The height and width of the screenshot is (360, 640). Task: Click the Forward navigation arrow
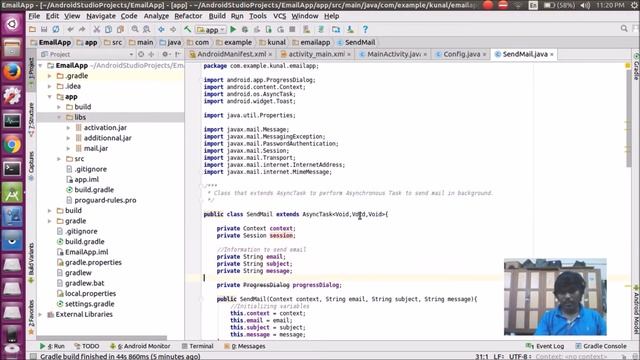(x=173, y=29)
